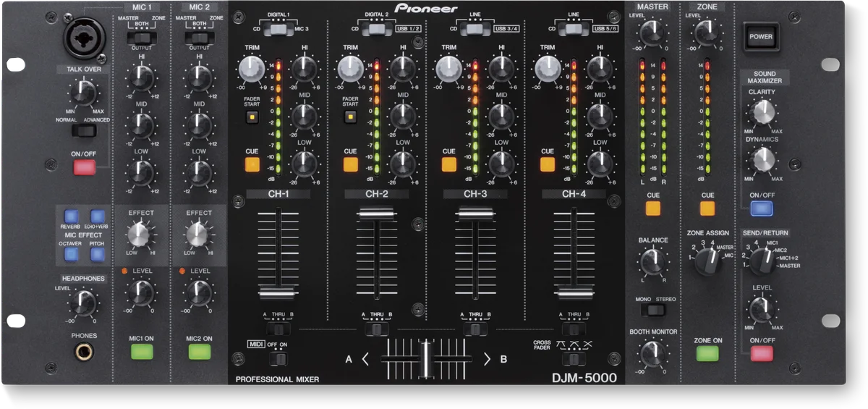
Task: Flip the CH-3 A/THRU/B crossfader assign switch
Action: [474, 329]
